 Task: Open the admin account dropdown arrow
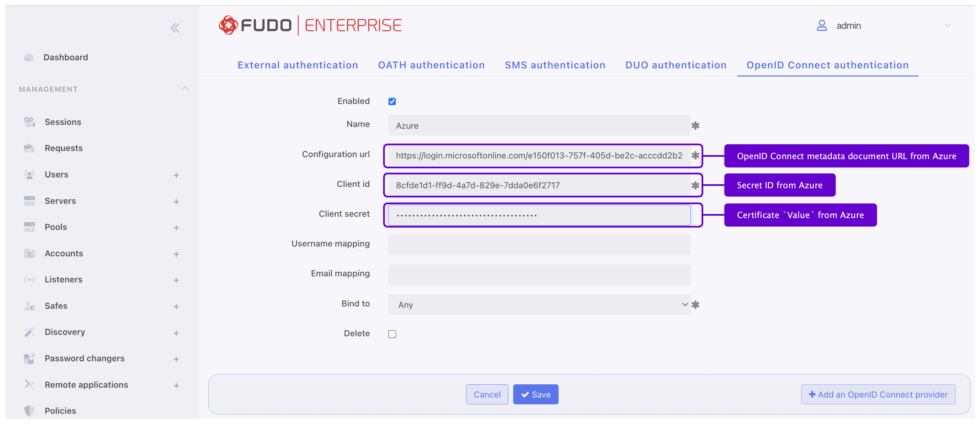pyautogui.click(x=947, y=25)
